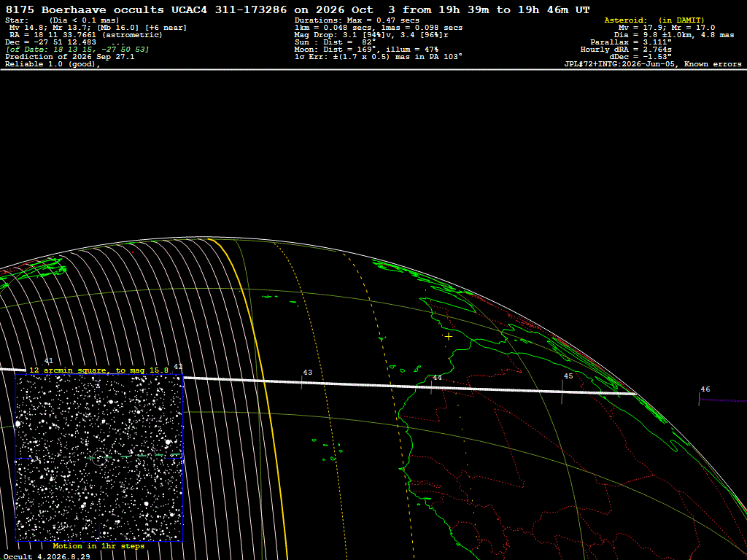Click the 12 arcmin square star chart

[x=99, y=458]
